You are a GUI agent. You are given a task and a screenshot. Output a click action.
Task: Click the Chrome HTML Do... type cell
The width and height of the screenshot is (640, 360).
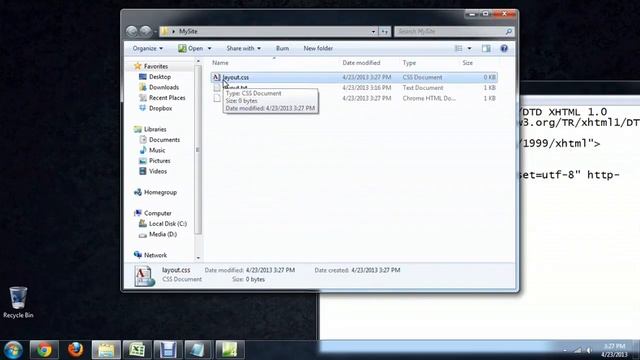pyautogui.click(x=429, y=98)
